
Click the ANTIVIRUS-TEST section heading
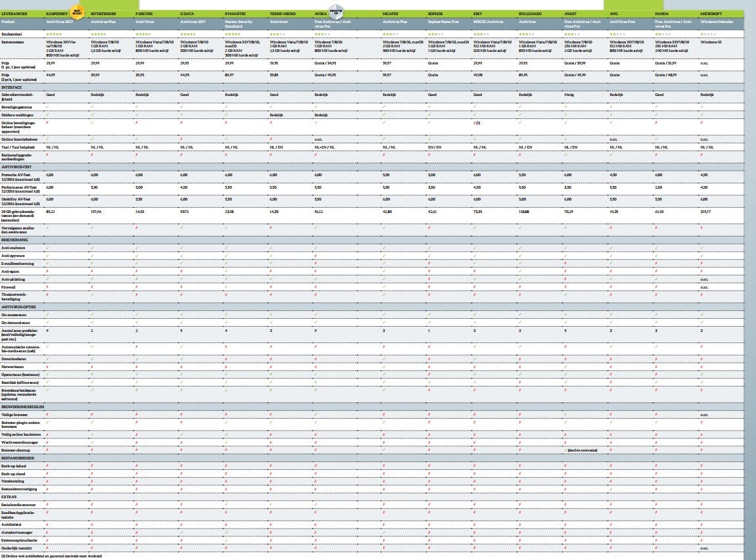tap(16, 167)
